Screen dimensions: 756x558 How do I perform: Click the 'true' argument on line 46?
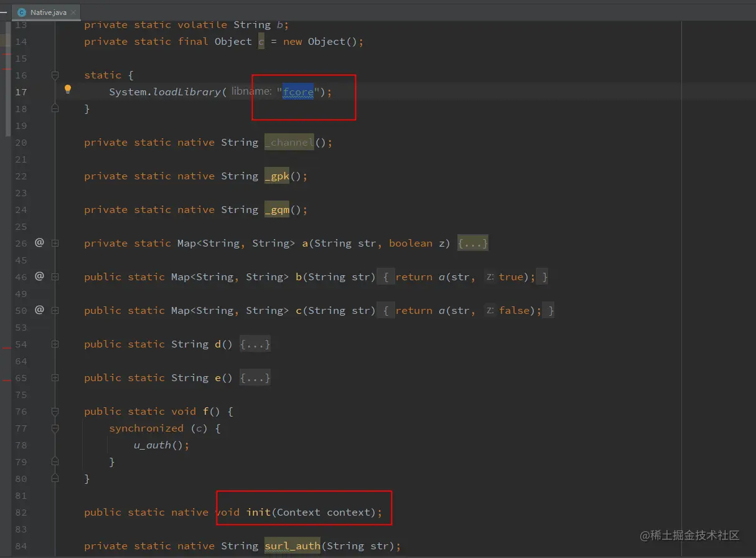click(511, 277)
